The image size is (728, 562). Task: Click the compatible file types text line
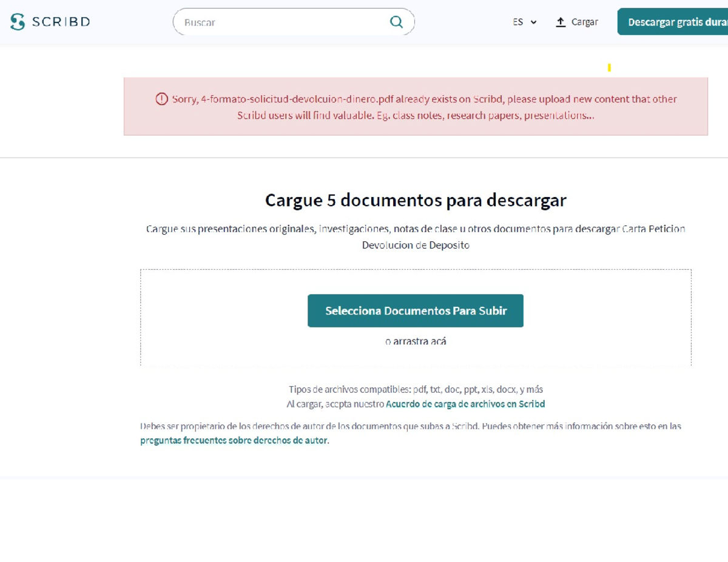pos(416,389)
